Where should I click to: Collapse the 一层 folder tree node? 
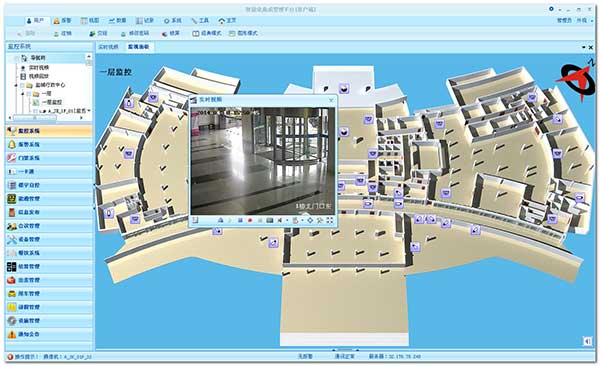[x=23, y=94]
